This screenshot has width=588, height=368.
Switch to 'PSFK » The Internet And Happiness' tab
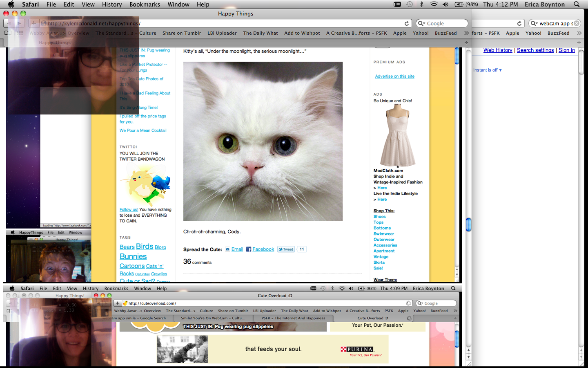coord(293,318)
